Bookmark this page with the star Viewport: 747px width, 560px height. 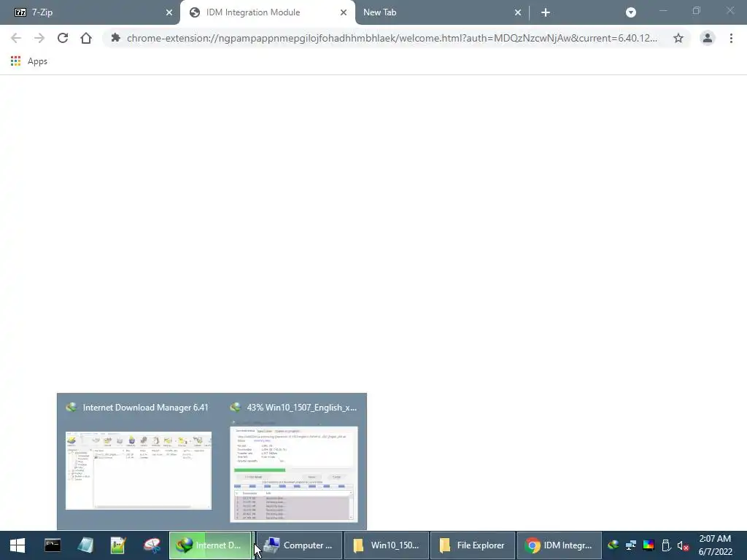pyautogui.click(x=678, y=38)
